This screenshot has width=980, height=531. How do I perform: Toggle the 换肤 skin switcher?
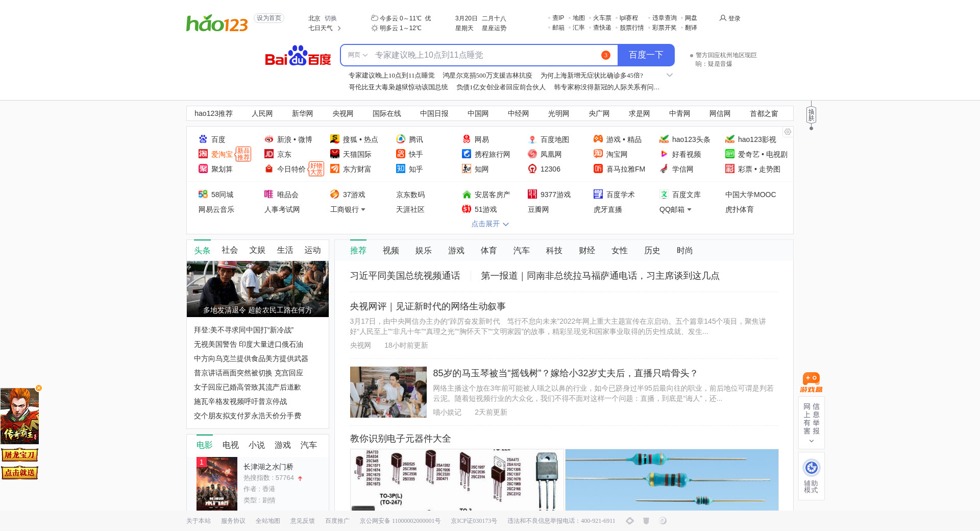811,115
